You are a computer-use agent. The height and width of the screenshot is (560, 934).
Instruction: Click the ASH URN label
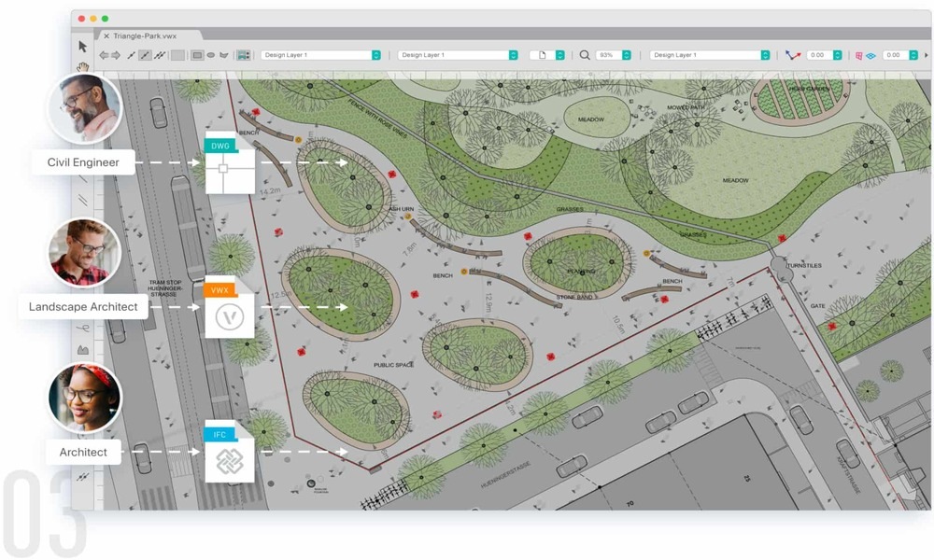[401, 209]
